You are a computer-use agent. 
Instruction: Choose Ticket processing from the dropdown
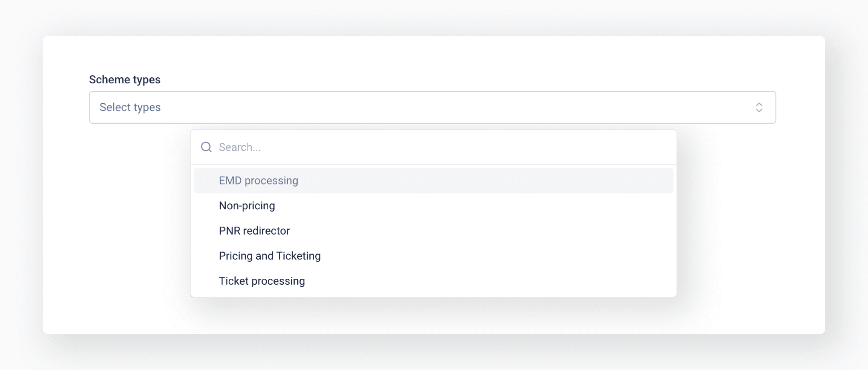click(x=262, y=281)
